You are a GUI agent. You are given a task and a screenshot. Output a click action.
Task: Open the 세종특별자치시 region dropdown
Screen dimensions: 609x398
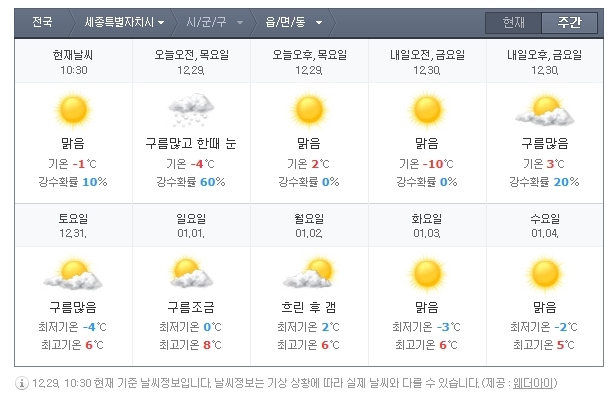click(124, 22)
